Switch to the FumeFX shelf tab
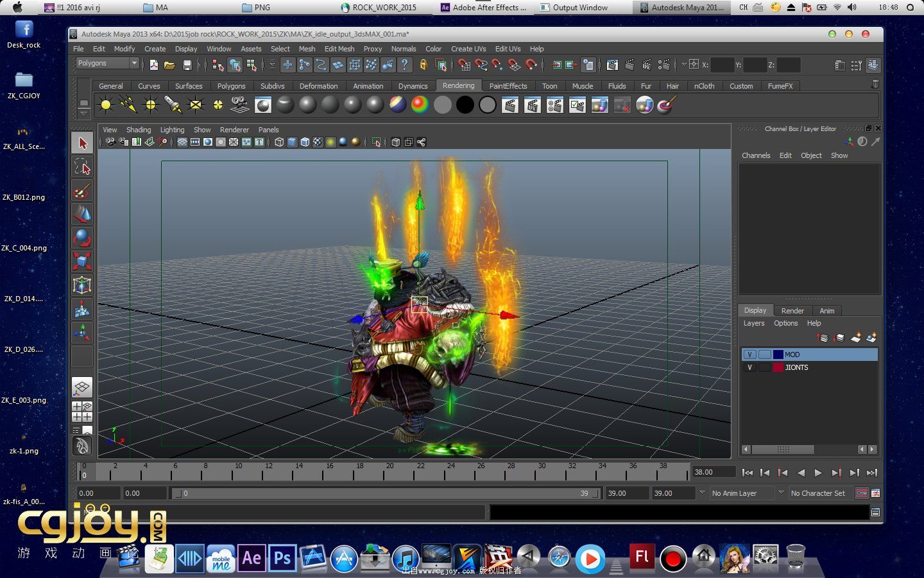The image size is (924, 578). tap(780, 86)
